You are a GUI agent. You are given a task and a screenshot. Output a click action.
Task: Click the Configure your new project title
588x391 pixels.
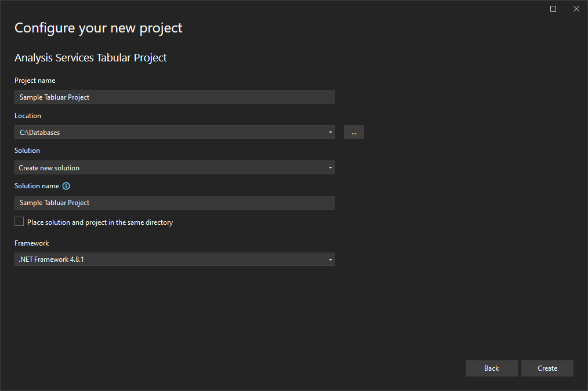tap(98, 27)
